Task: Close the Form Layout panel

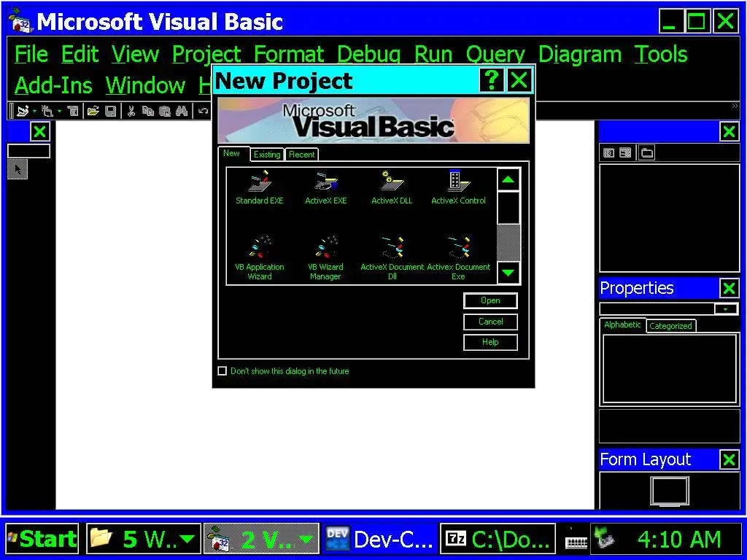Action: click(x=729, y=459)
